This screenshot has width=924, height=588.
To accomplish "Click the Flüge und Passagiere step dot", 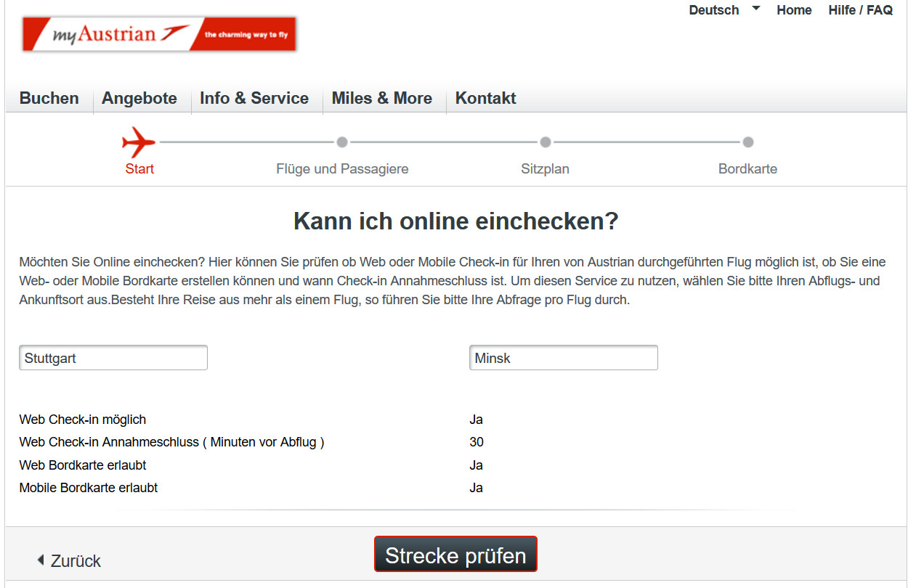I will (342, 142).
